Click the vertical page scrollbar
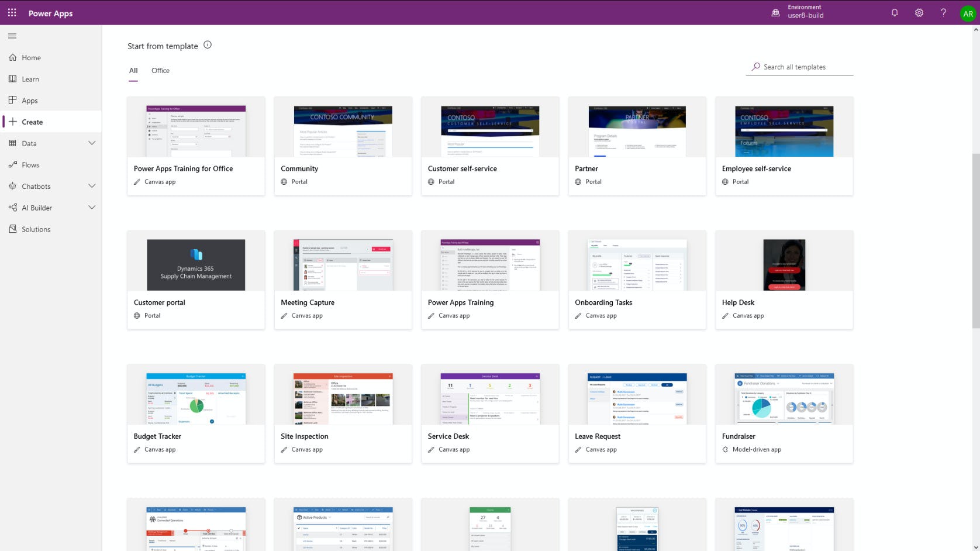Screen dimensions: 980x551 [x=975, y=240]
